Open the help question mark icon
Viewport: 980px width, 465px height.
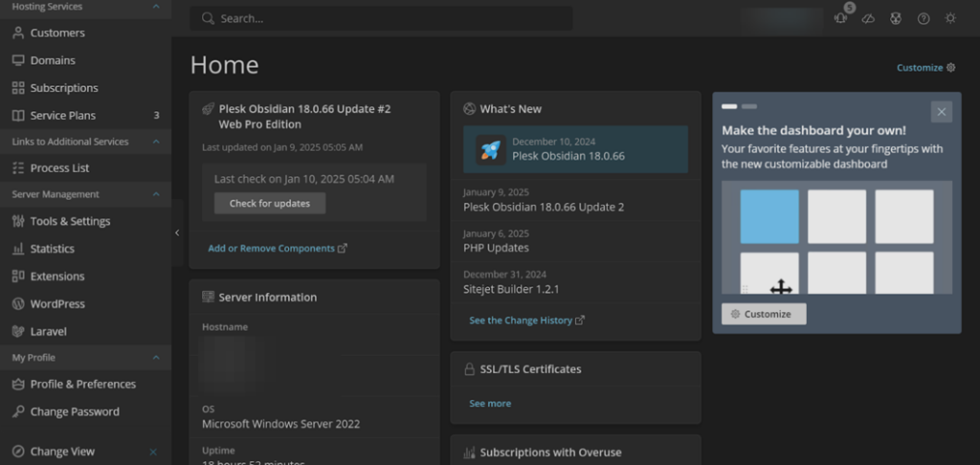coord(924,18)
